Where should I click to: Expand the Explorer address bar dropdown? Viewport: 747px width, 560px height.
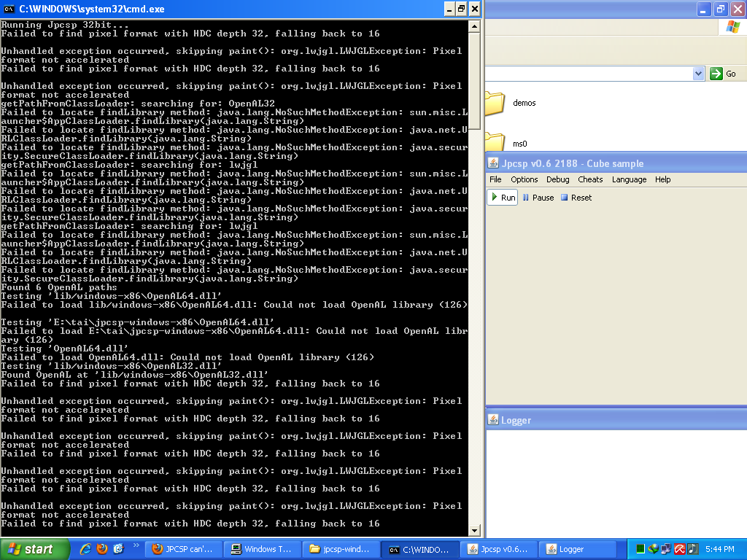(x=698, y=74)
